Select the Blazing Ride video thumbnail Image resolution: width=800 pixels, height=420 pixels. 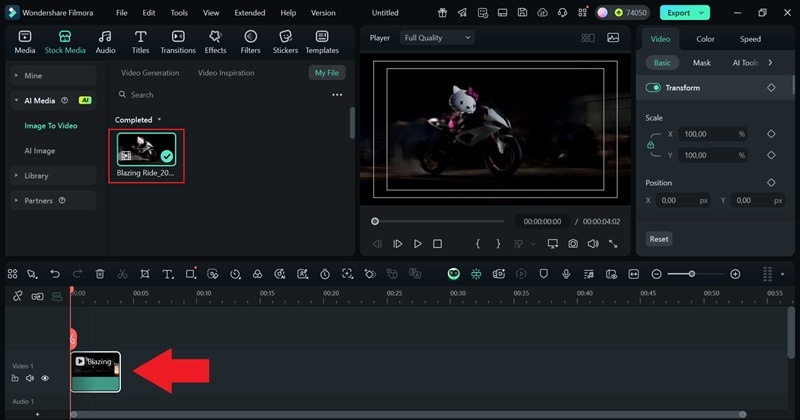tap(146, 150)
